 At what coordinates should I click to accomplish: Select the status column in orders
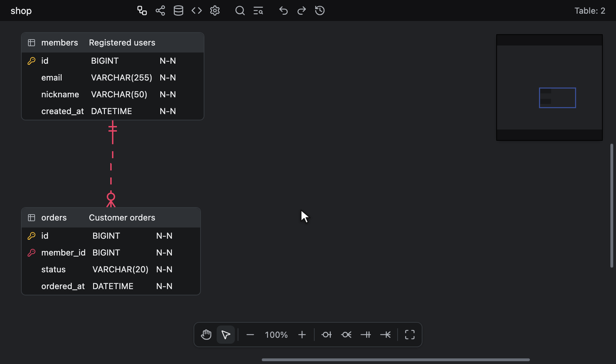tap(54, 269)
